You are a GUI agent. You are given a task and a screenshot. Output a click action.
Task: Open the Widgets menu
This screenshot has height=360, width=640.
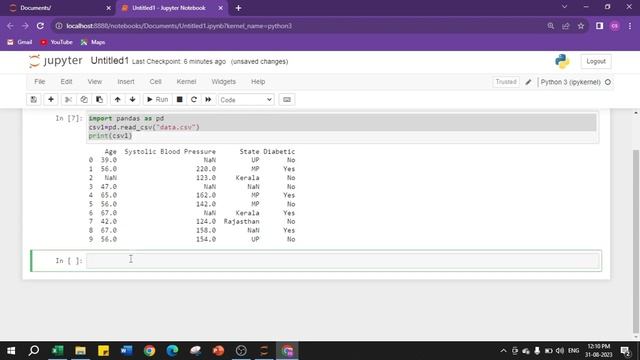[x=224, y=82]
